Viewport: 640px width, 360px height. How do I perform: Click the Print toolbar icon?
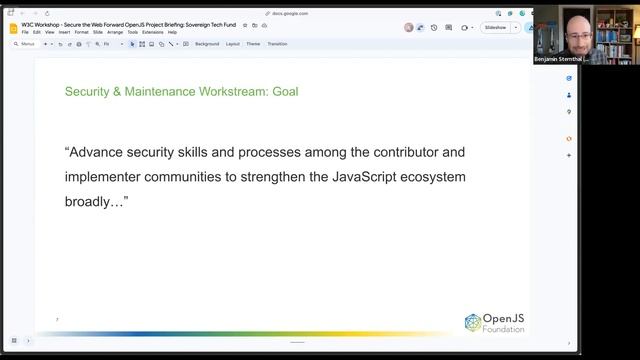tap(79, 44)
